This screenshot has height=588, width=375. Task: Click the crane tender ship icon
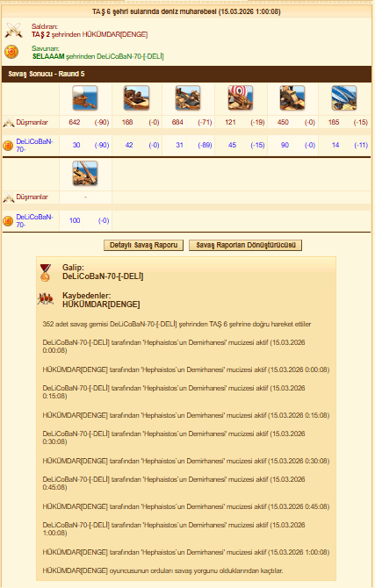point(85,173)
